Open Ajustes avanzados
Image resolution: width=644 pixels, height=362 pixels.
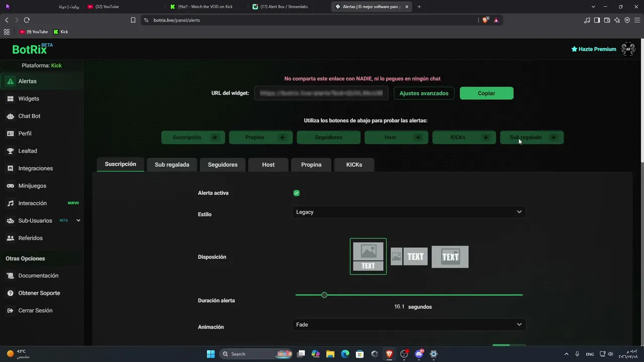424,93
